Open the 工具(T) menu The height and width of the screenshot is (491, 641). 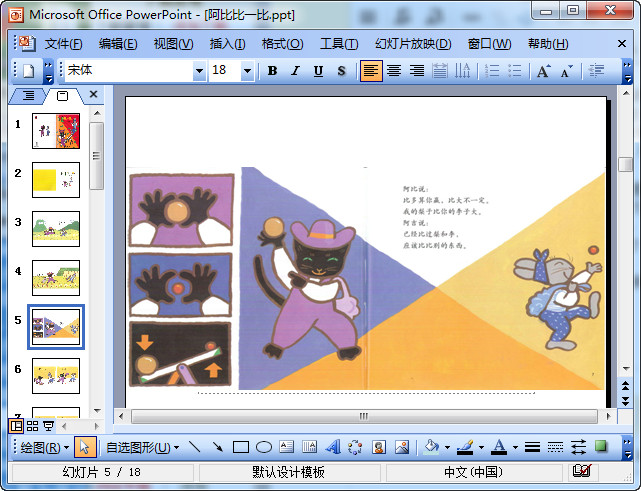[x=339, y=44]
